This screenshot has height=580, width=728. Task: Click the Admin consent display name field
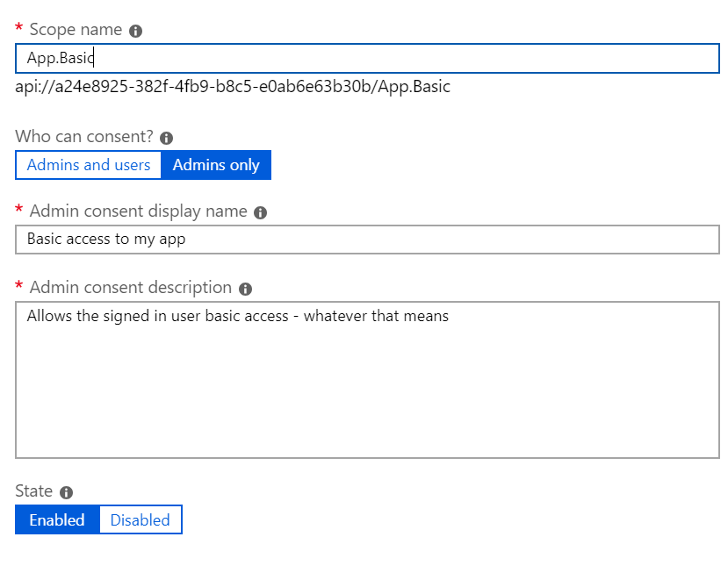367,240
